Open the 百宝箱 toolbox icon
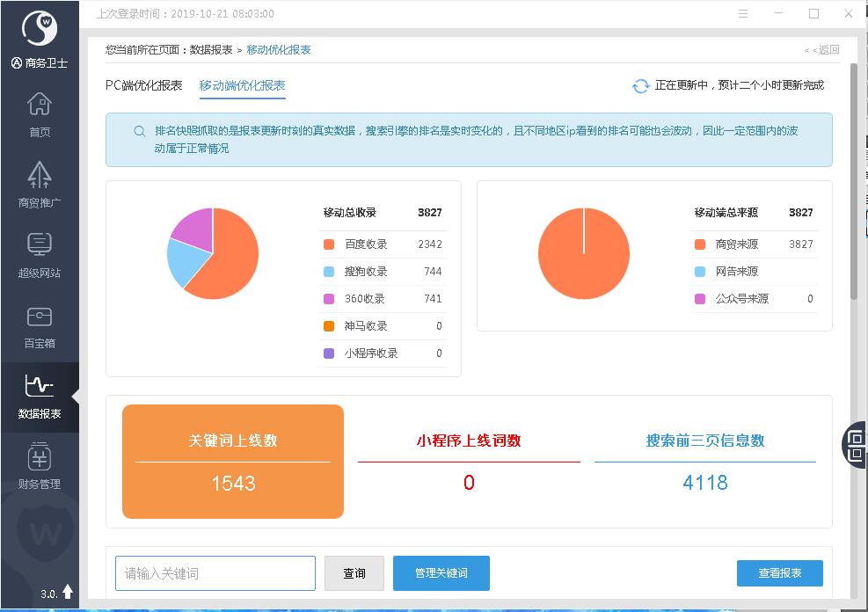This screenshot has width=868, height=612. tap(39, 317)
